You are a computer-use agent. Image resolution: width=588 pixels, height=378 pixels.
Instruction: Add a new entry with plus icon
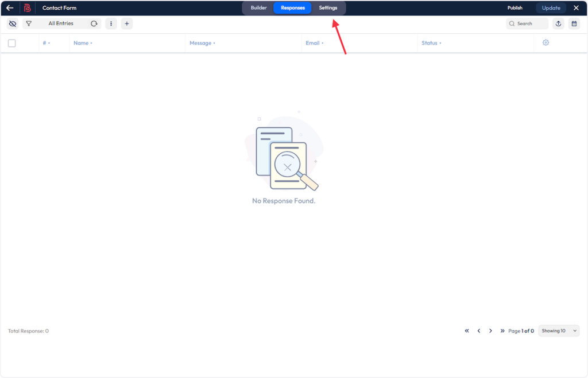click(x=127, y=24)
